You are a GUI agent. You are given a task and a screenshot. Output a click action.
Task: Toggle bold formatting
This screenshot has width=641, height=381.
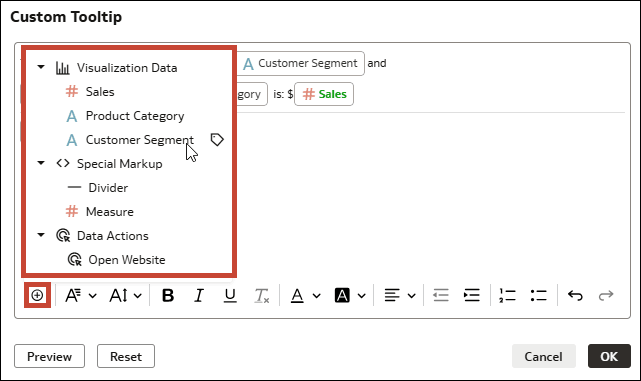point(168,295)
